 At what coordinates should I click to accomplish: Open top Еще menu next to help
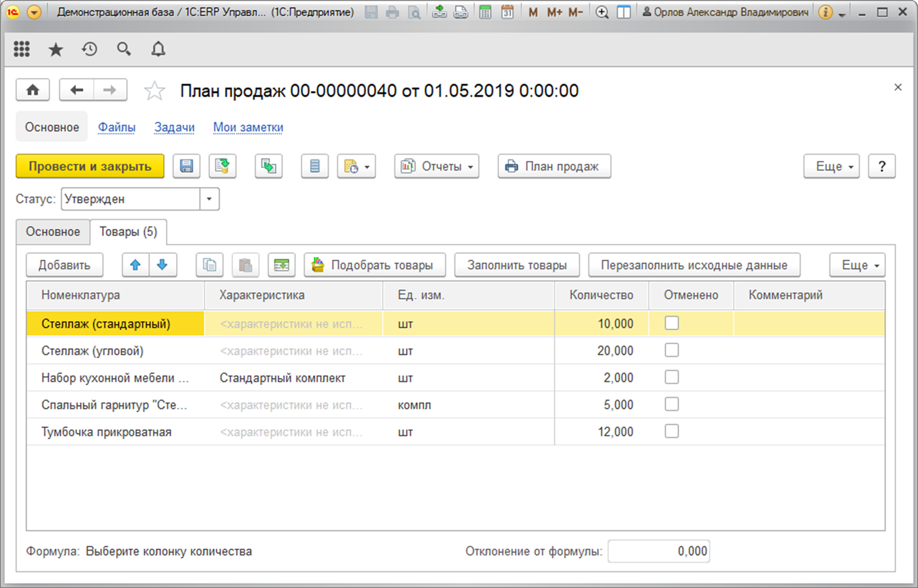pyautogui.click(x=832, y=166)
